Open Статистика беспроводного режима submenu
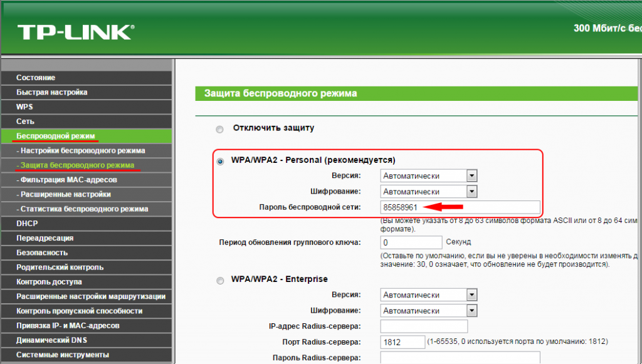Screen dimensions: 642x364 87,209
